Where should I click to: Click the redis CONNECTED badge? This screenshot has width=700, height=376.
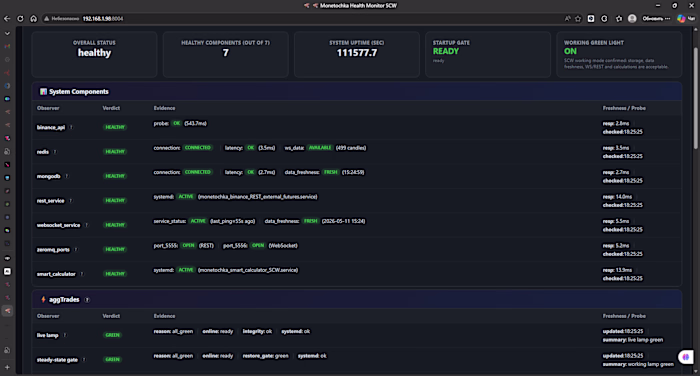[198, 148]
